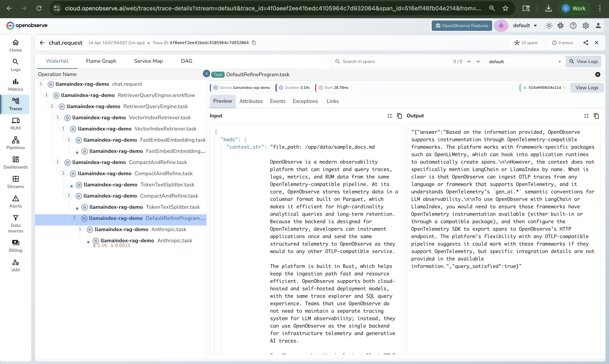Open the default organization dropdown in the header
The image size is (609, 364).
525,25
